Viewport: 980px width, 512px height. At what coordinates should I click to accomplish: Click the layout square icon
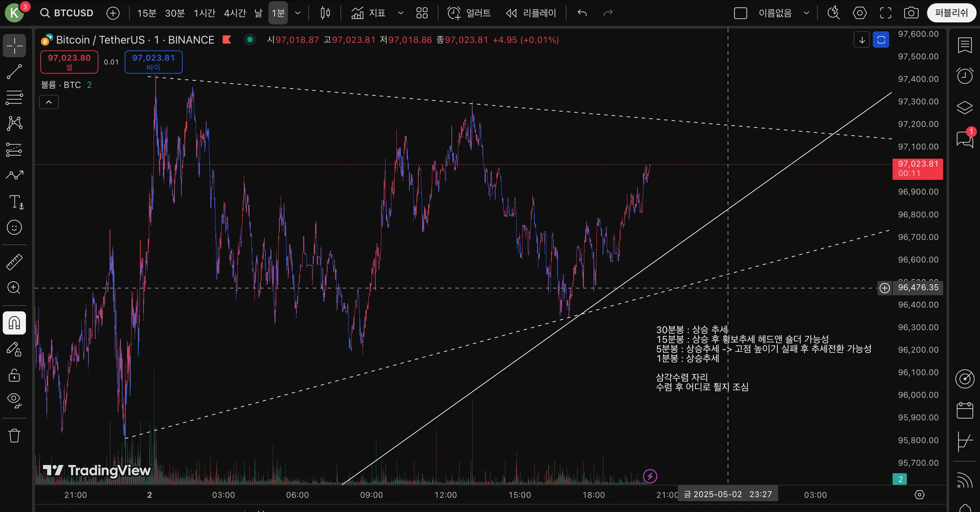click(741, 13)
